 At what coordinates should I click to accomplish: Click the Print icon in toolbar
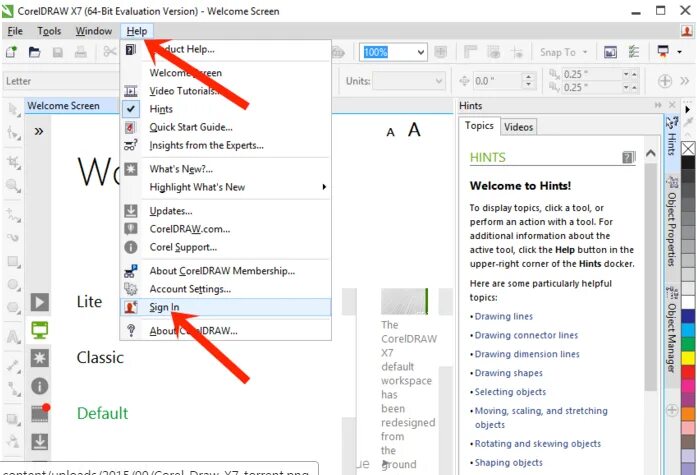[80, 52]
